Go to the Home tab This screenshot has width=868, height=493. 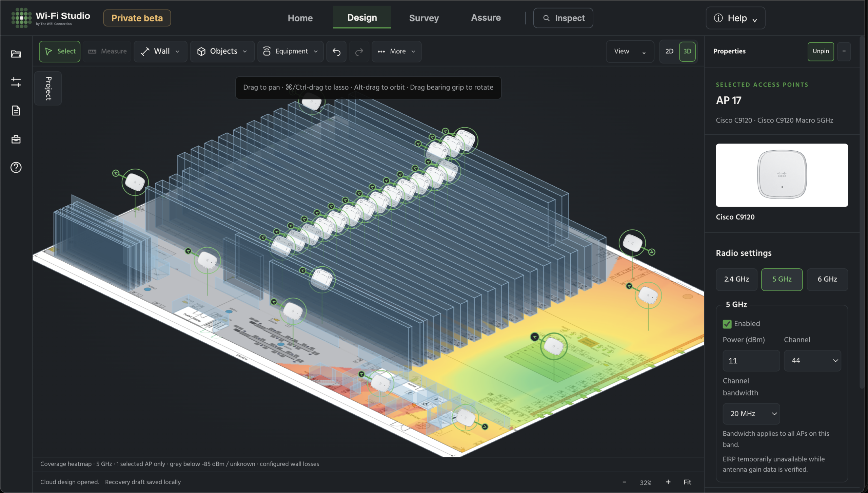[300, 18]
